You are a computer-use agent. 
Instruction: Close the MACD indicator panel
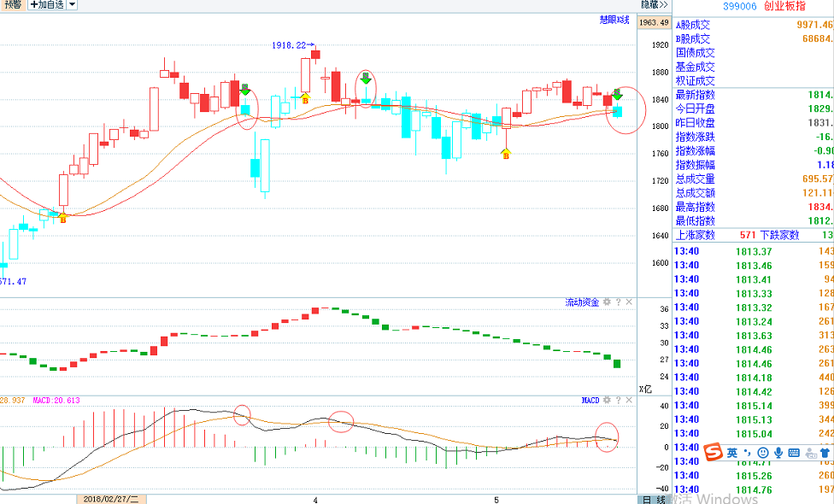pyautogui.click(x=629, y=400)
